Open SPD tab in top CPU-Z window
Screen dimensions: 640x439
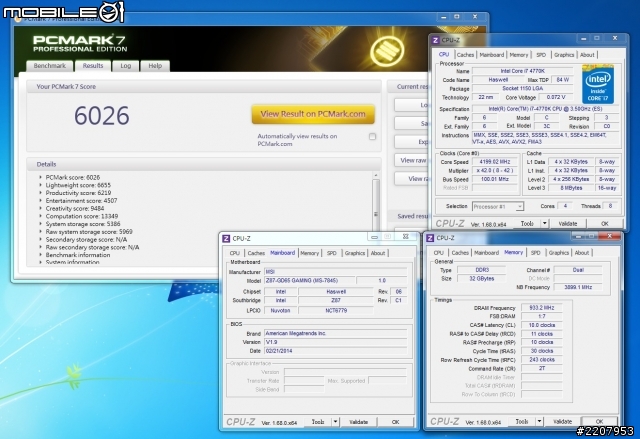[x=541, y=55]
